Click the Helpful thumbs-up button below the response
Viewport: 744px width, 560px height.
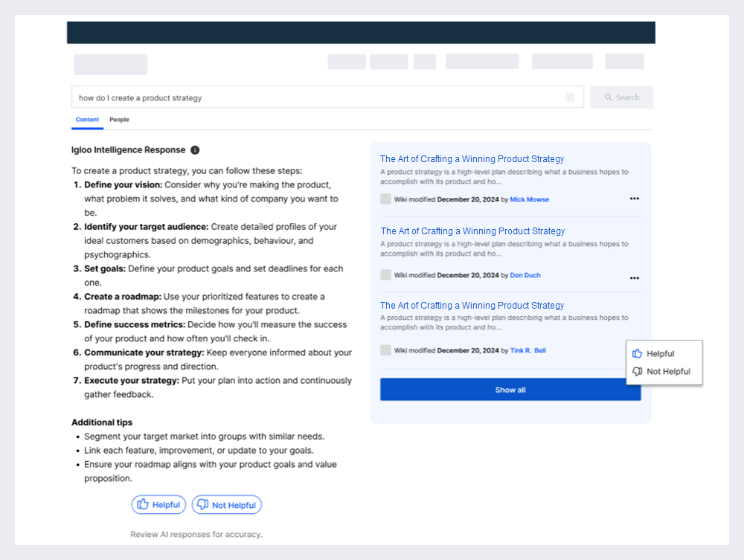(x=158, y=504)
